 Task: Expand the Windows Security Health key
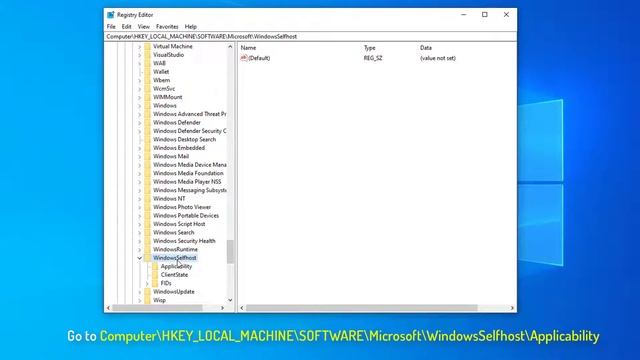(x=140, y=241)
